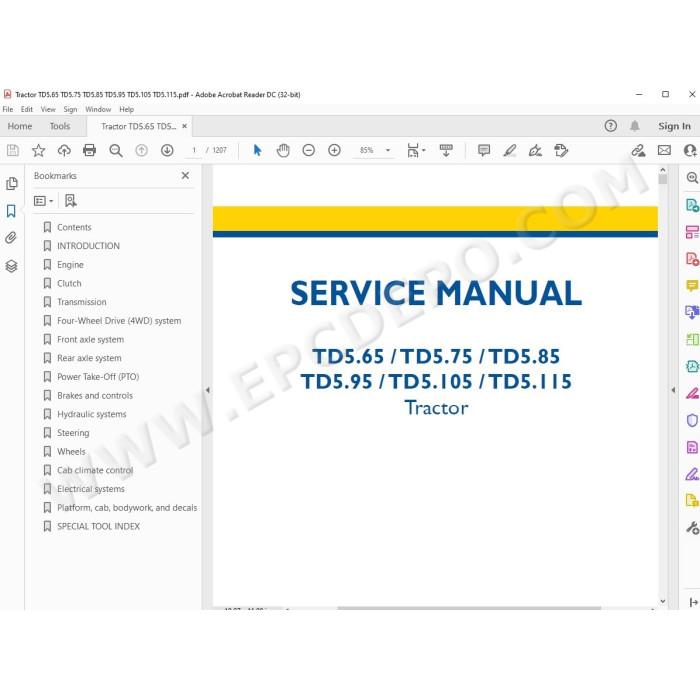
Task: Open the Find text magnifier
Action: 116,150
